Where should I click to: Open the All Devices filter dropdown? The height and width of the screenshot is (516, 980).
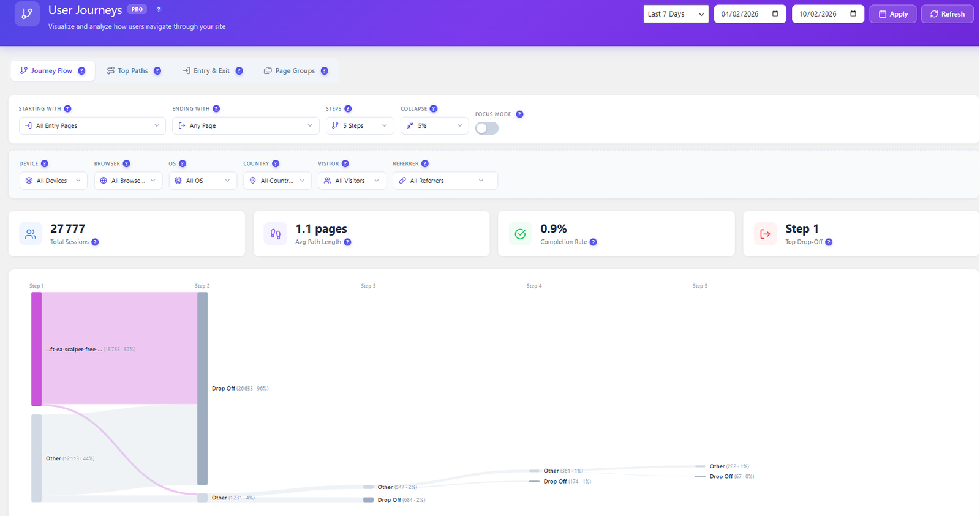(53, 181)
